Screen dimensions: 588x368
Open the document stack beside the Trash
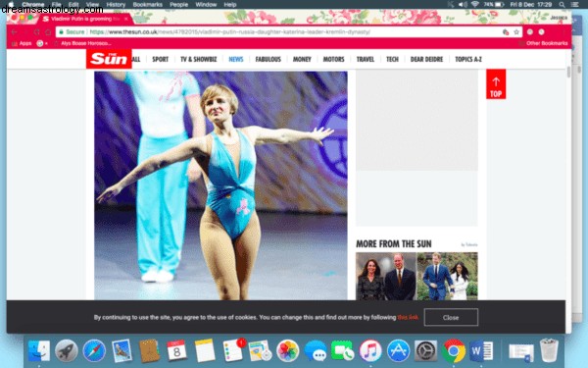[x=521, y=353]
